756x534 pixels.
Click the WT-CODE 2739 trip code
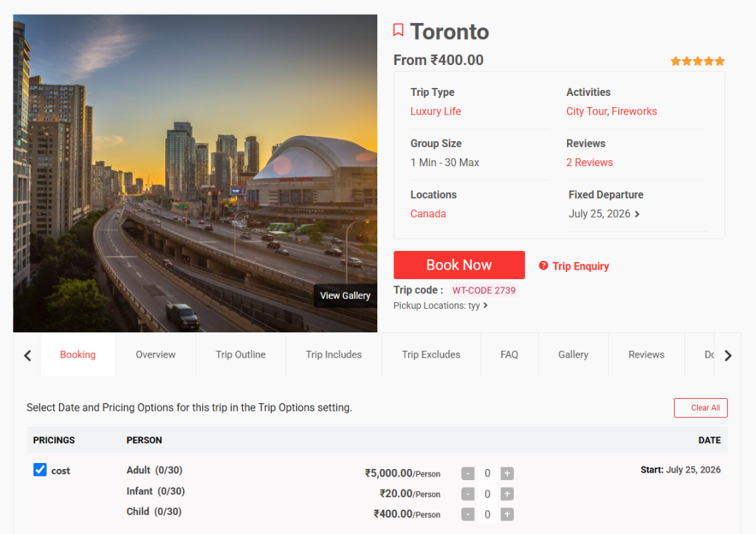[484, 290]
